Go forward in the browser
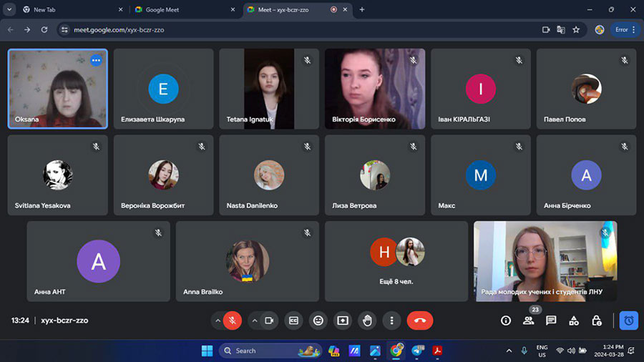The height and width of the screenshot is (362, 644). tap(27, 29)
